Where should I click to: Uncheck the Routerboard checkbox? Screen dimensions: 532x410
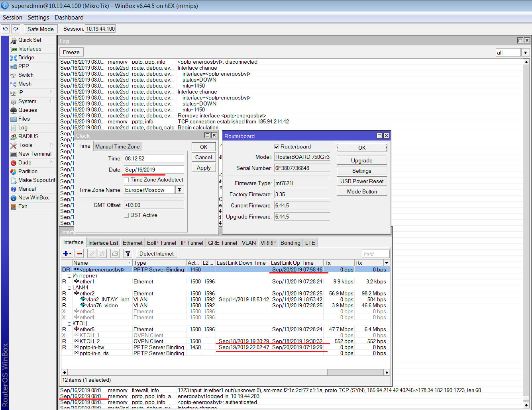tap(277, 146)
